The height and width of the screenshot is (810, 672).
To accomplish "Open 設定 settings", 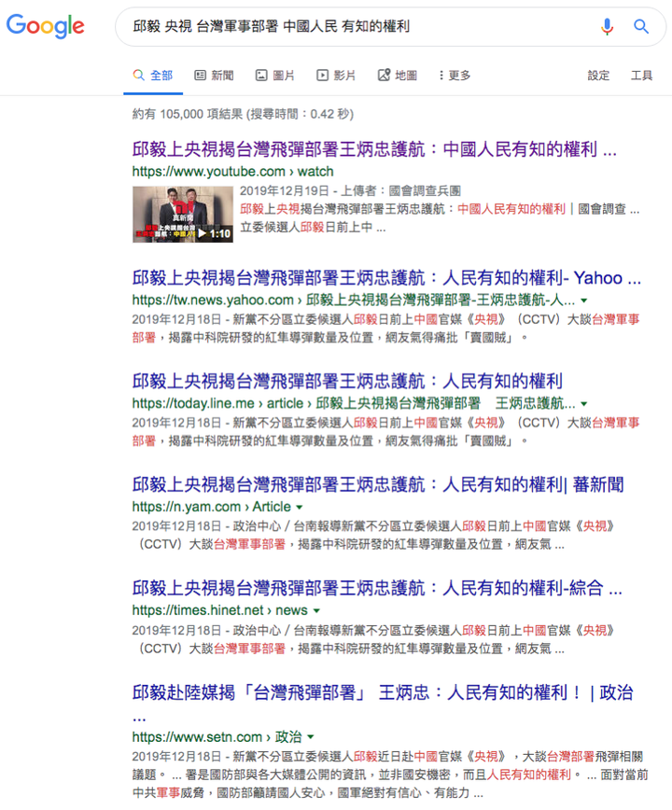I will (x=598, y=76).
